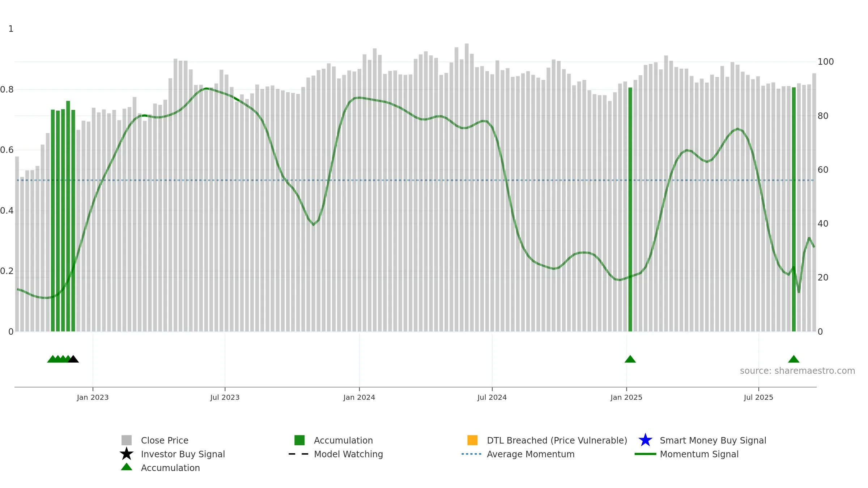Click the dashed Model Watching legend line
Screen dimensions: 868x488
click(298, 454)
